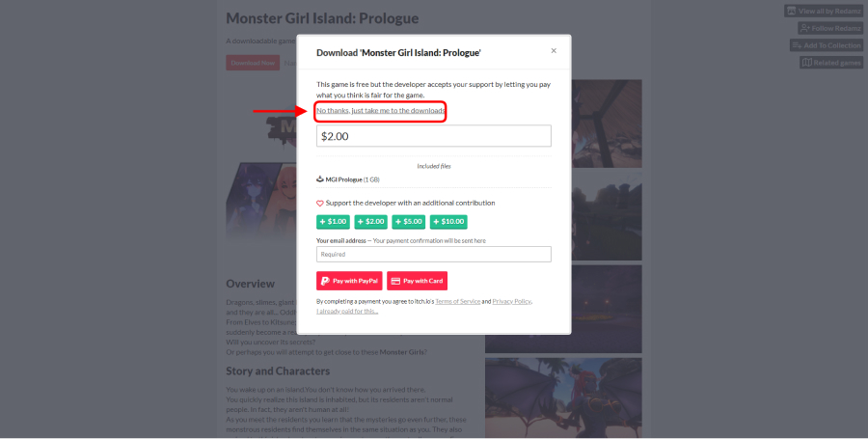
Task: Click the credit card icon
Action: pos(395,281)
